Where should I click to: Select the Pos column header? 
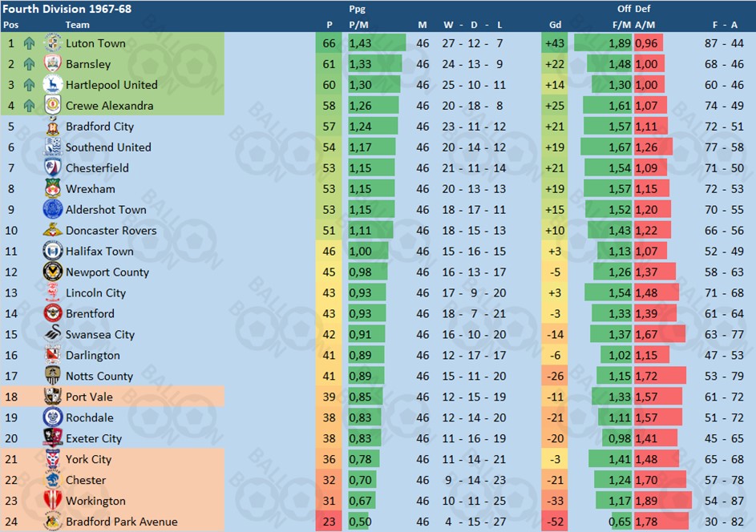coord(11,25)
